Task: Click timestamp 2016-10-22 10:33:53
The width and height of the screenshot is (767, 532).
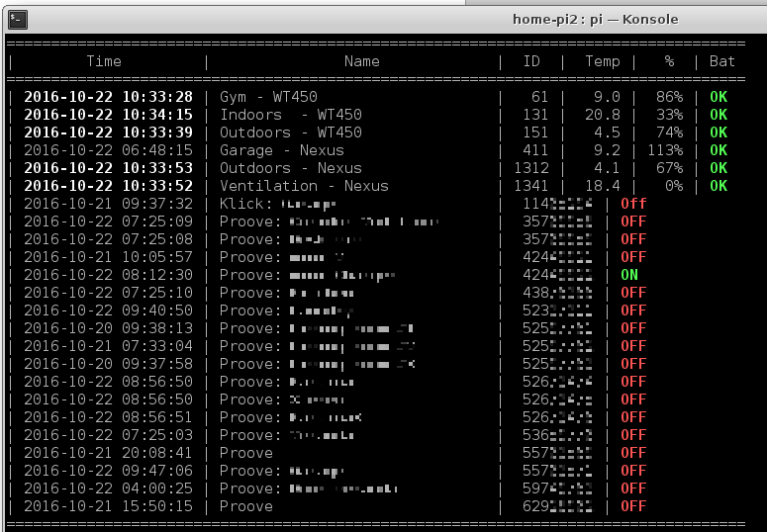Action: pyautogui.click(x=108, y=168)
